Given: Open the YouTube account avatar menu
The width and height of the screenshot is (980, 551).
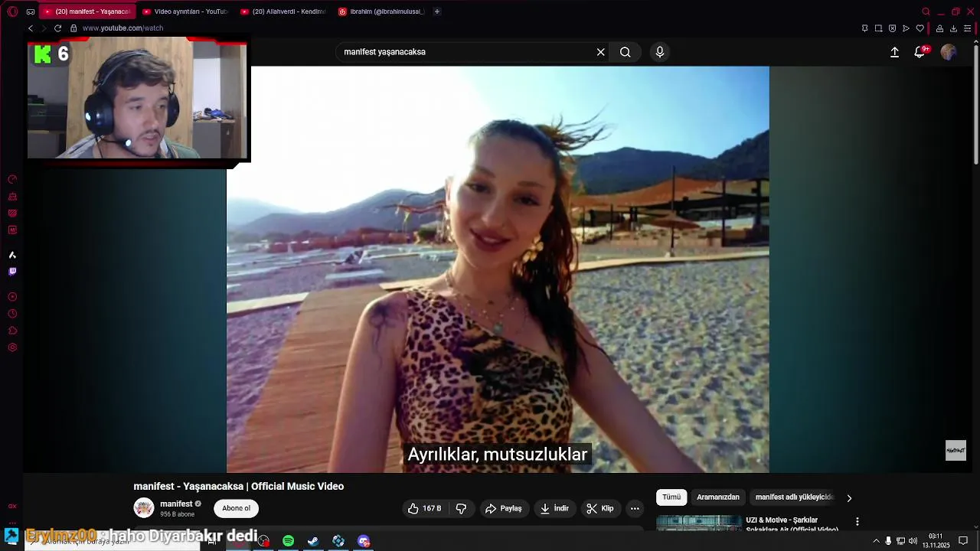Looking at the screenshot, I should pos(949,52).
